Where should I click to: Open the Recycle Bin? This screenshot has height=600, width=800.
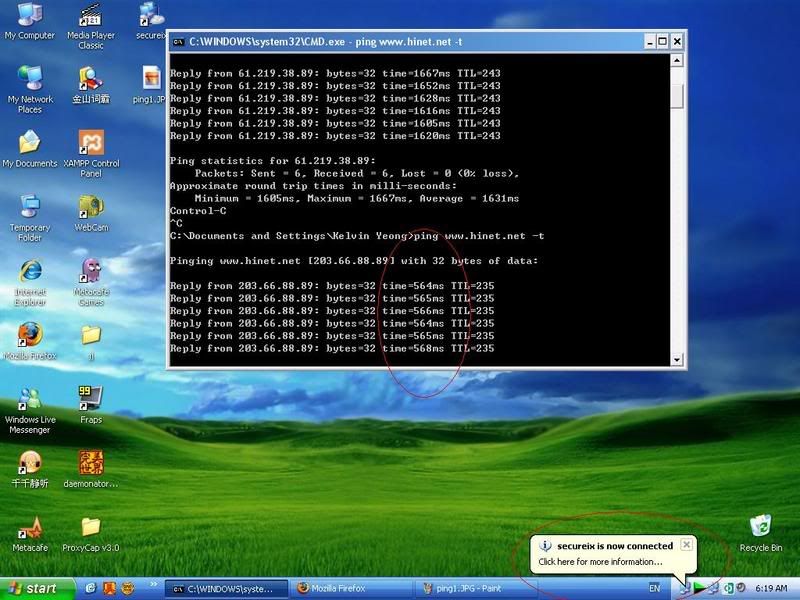(761, 526)
